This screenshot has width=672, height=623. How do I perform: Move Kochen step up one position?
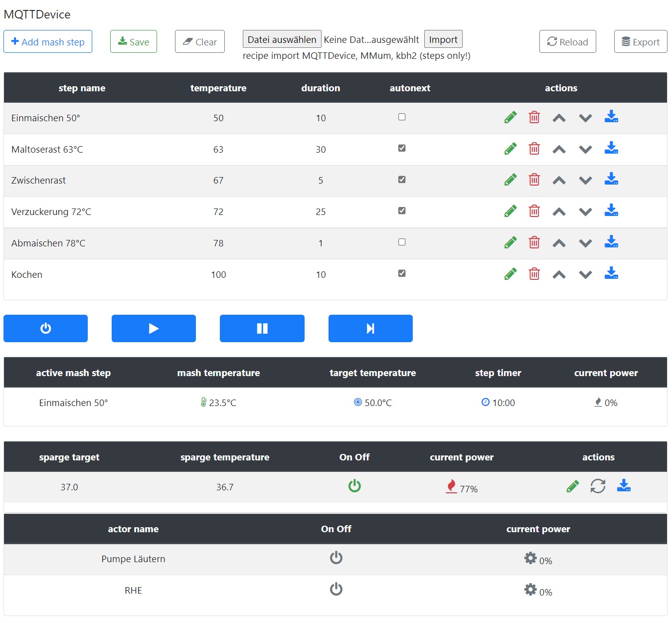click(559, 274)
